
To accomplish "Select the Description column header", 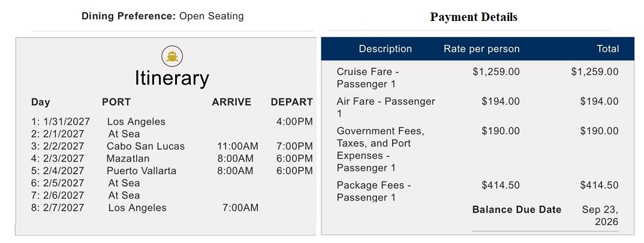I will (x=385, y=49).
